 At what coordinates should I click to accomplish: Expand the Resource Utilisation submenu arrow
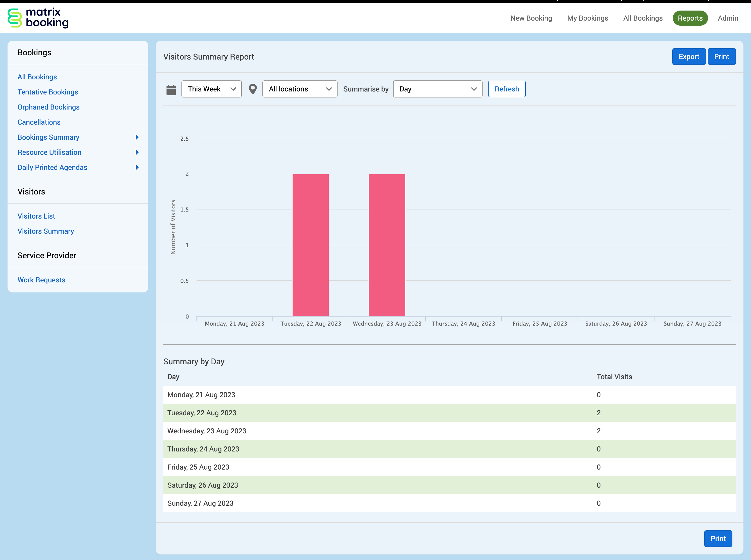[x=137, y=152]
